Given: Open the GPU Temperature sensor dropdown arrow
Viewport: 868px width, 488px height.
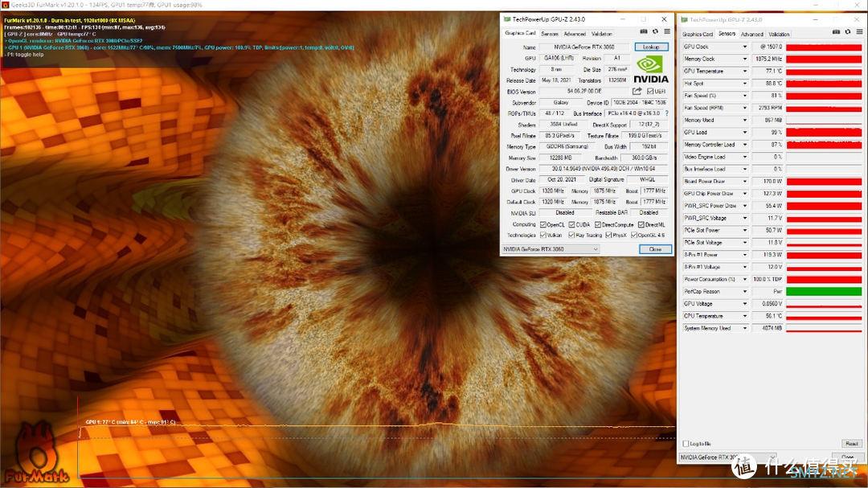Looking at the screenshot, I should click(x=744, y=72).
